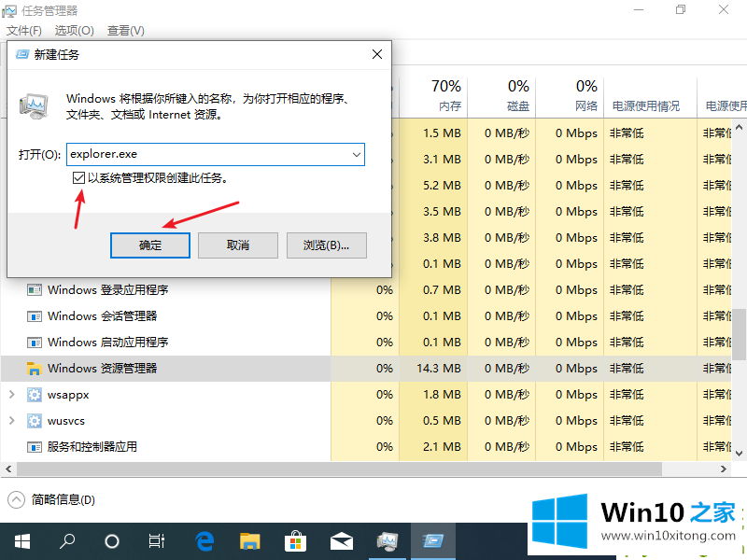
Task: Select the Windows 资源管理器 process row
Action: pyautogui.click(x=366, y=369)
